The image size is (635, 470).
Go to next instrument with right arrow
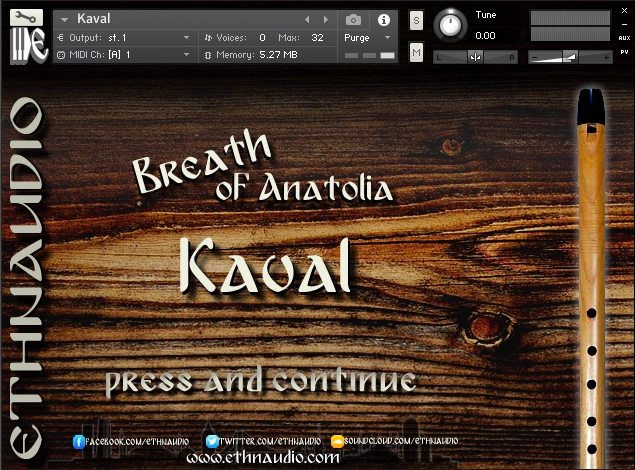pos(326,19)
